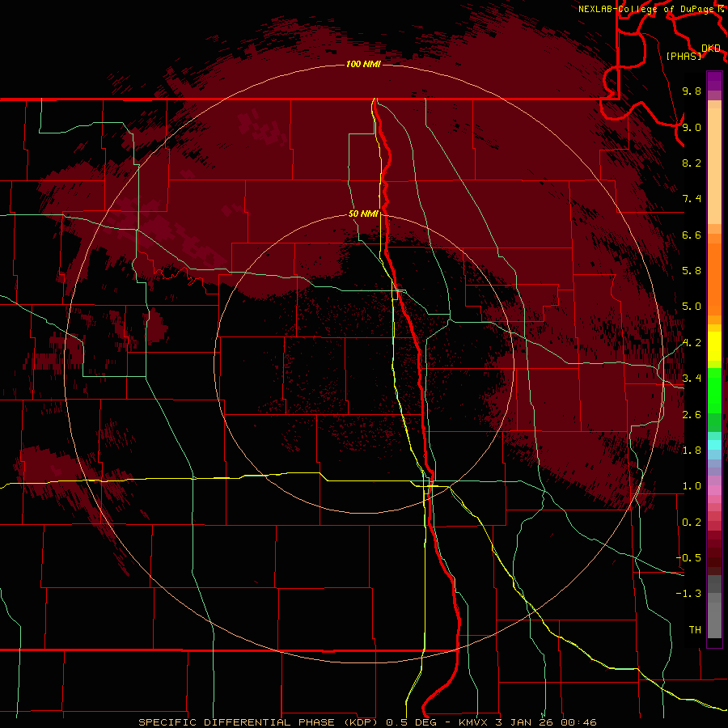
Task: Click the [PHAS] unit label
Action: click(x=684, y=56)
